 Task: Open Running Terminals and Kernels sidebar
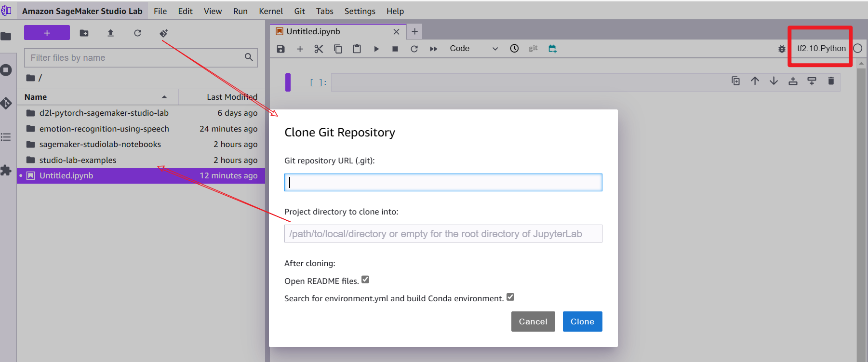[x=6, y=70]
